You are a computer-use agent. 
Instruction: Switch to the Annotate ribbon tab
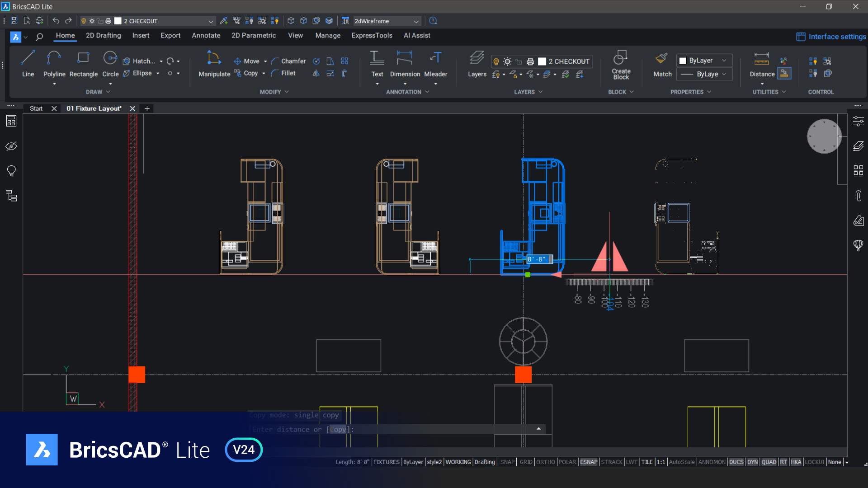tap(206, 35)
